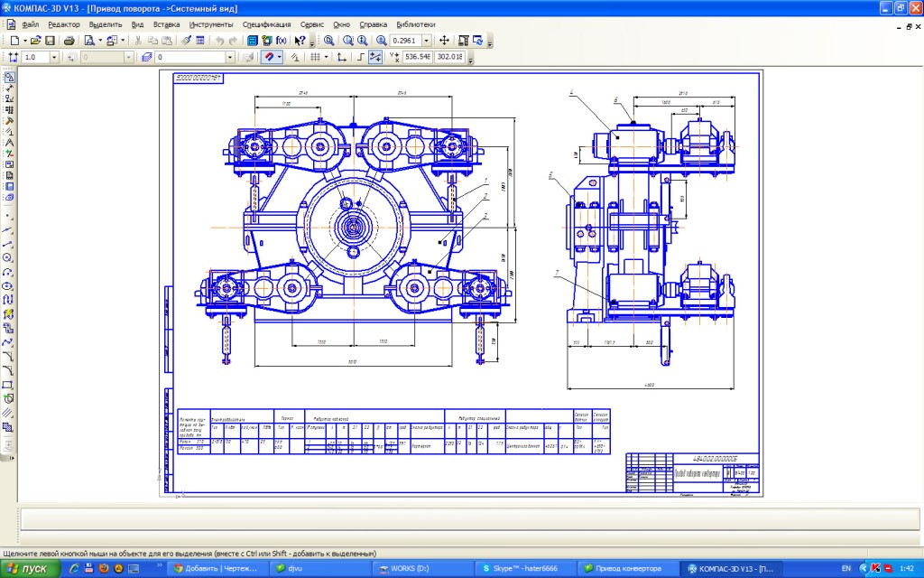Image resolution: width=924 pixels, height=578 pixels.
Task: Open the Вставка menu
Action: [x=166, y=24]
